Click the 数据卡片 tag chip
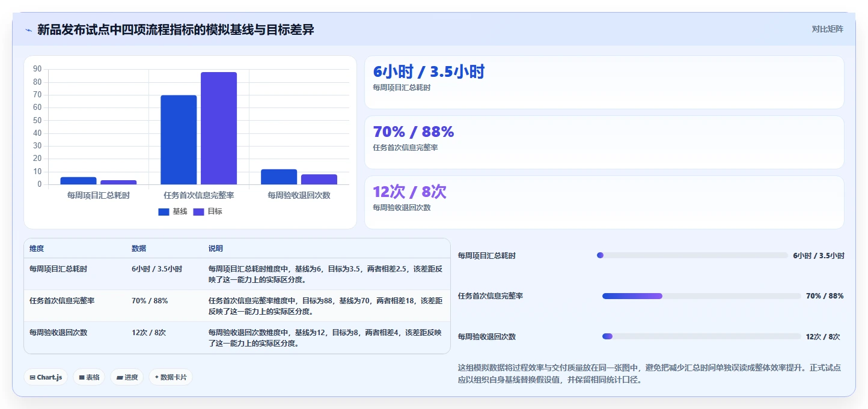 click(x=171, y=377)
